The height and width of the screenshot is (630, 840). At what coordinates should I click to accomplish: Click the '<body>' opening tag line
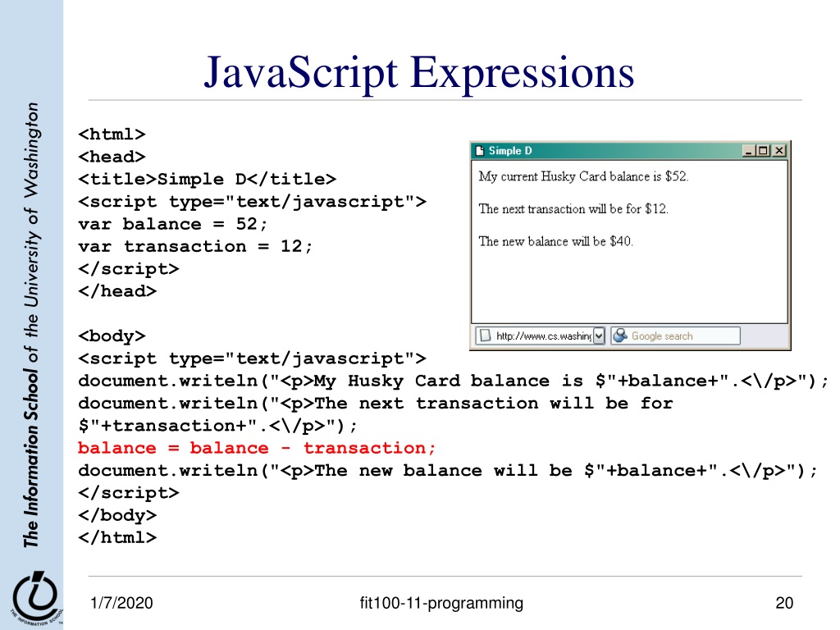coord(112,336)
